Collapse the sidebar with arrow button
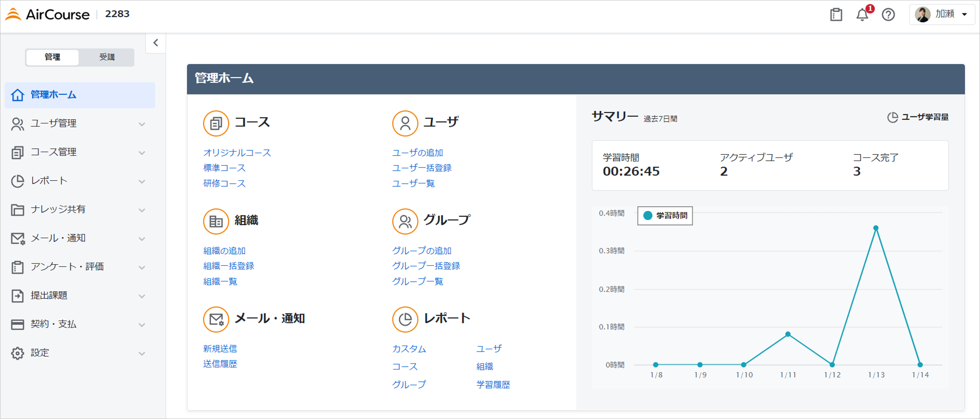This screenshot has width=980, height=419. point(156,43)
